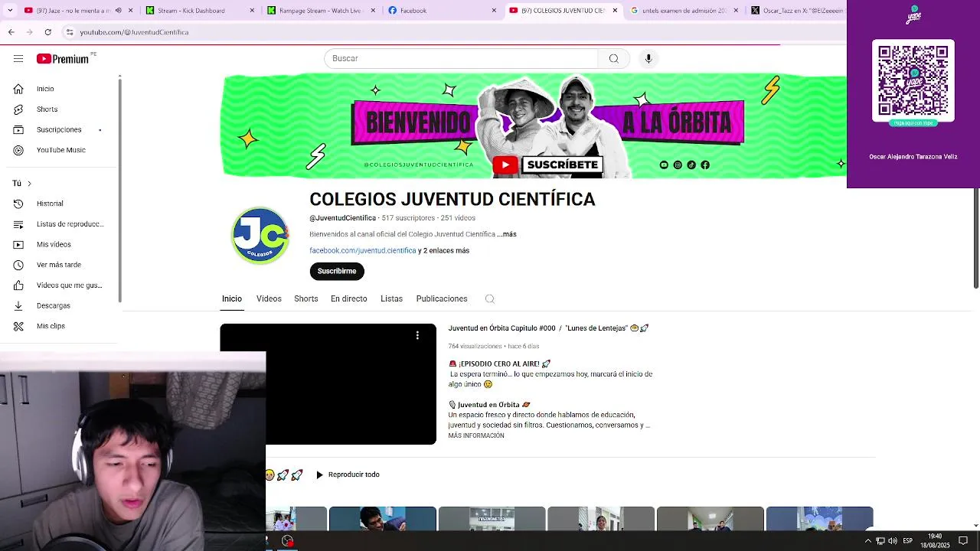Go forward in browser

(29, 32)
